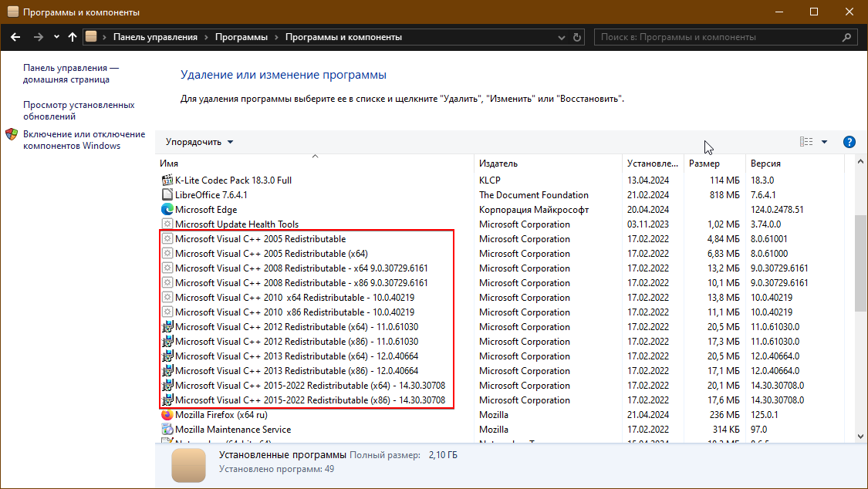Click the Панель управления breadcrumb
The height and width of the screenshot is (489, 868).
pyautogui.click(x=155, y=37)
